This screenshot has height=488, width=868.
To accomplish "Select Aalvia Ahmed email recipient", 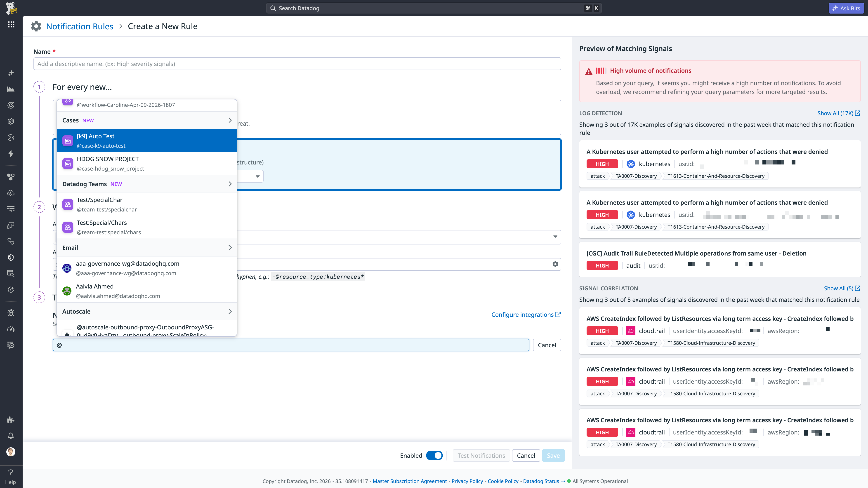I will [147, 291].
